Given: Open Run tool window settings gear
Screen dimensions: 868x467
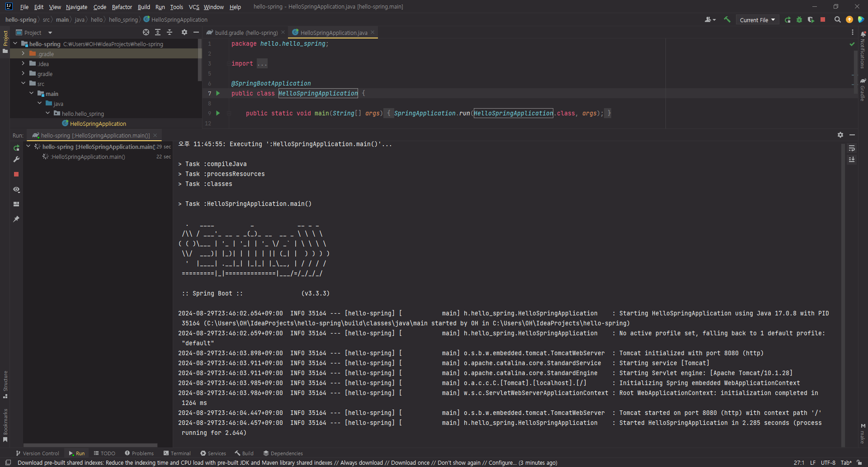Looking at the screenshot, I should (840, 135).
